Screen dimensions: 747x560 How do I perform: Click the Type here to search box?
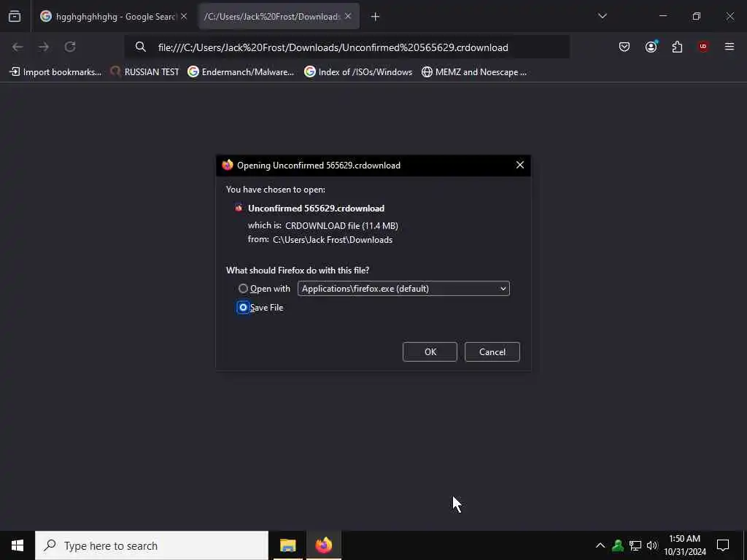point(152,545)
